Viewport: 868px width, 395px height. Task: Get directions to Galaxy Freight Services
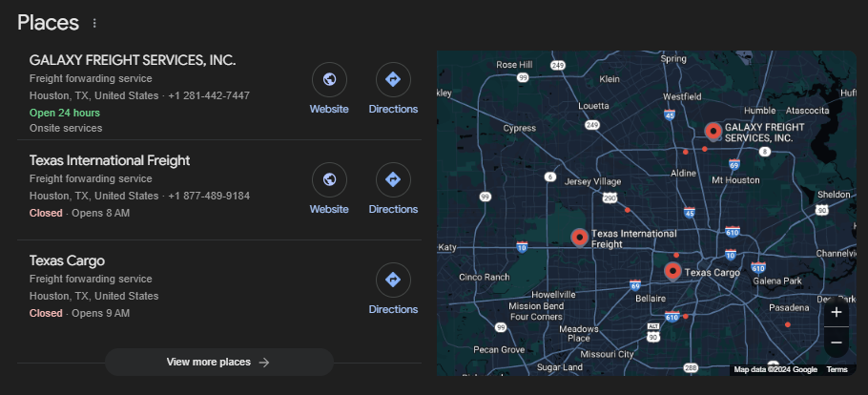(x=393, y=80)
